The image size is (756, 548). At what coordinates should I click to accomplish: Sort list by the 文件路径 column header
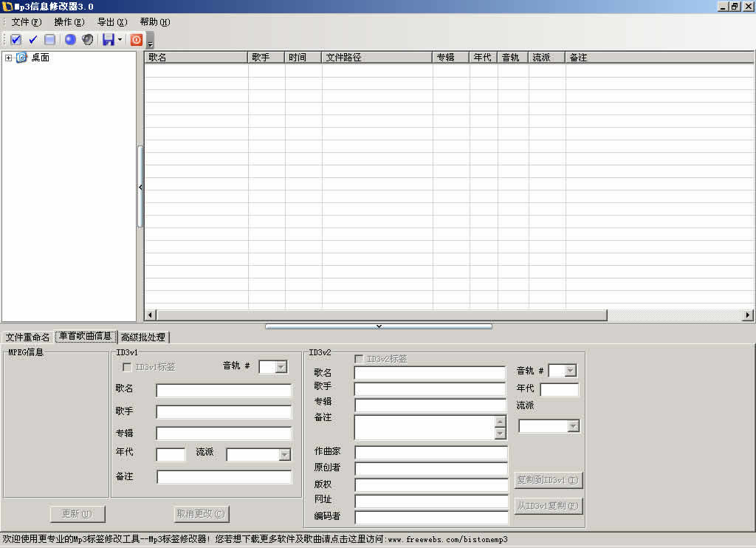click(x=377, y=58)
